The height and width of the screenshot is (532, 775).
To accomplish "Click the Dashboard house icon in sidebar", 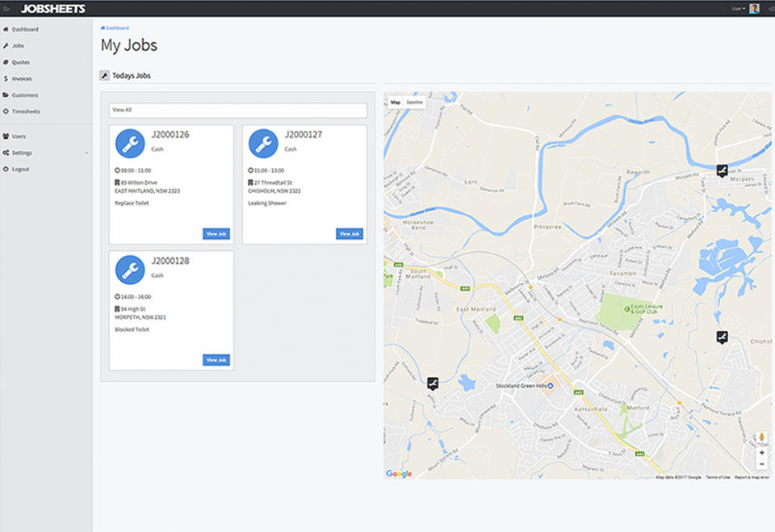I will click(6, 29).
